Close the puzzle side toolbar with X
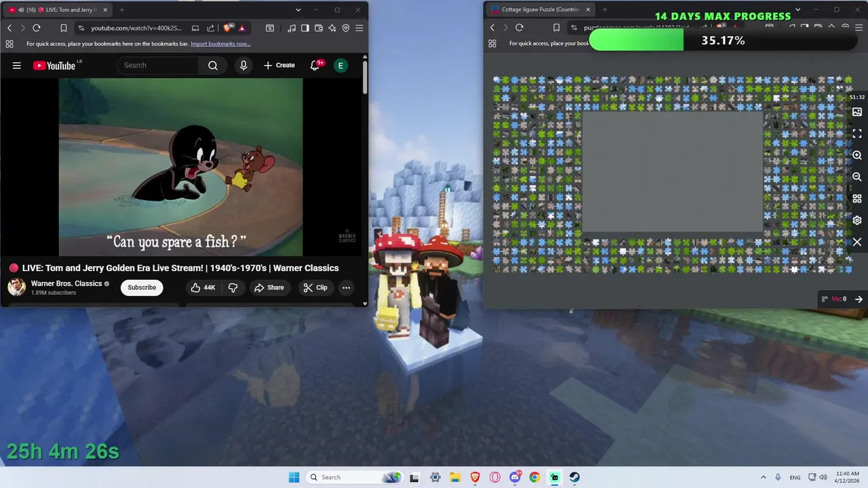 coord(857,242)
